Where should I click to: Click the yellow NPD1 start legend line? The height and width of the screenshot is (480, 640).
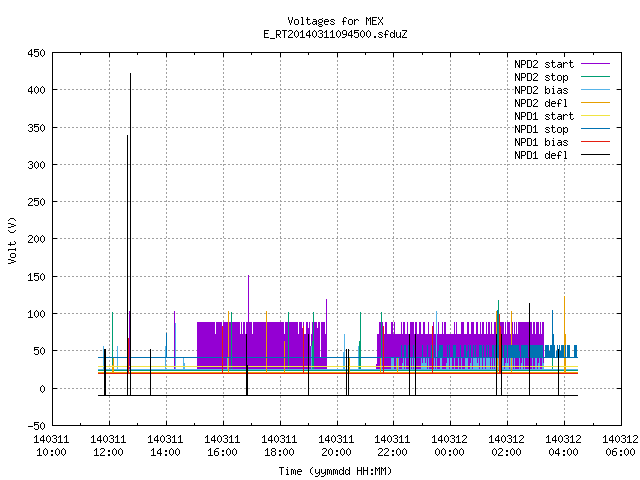pyautogui.click(x=596, y=116)
